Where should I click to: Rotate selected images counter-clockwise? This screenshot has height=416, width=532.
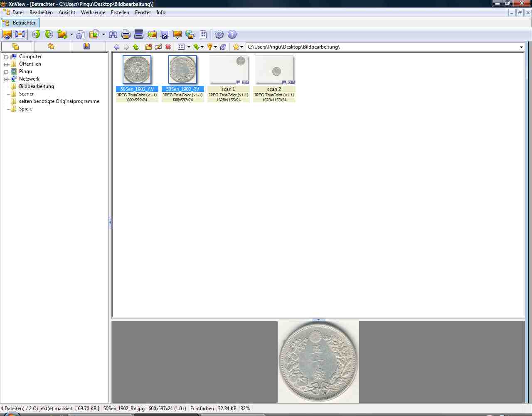(x=36, y=34)
